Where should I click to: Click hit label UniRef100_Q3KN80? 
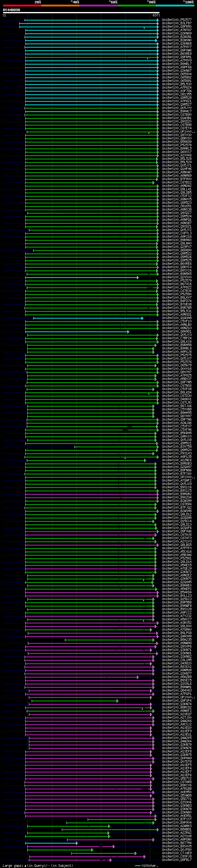[177, 812]
